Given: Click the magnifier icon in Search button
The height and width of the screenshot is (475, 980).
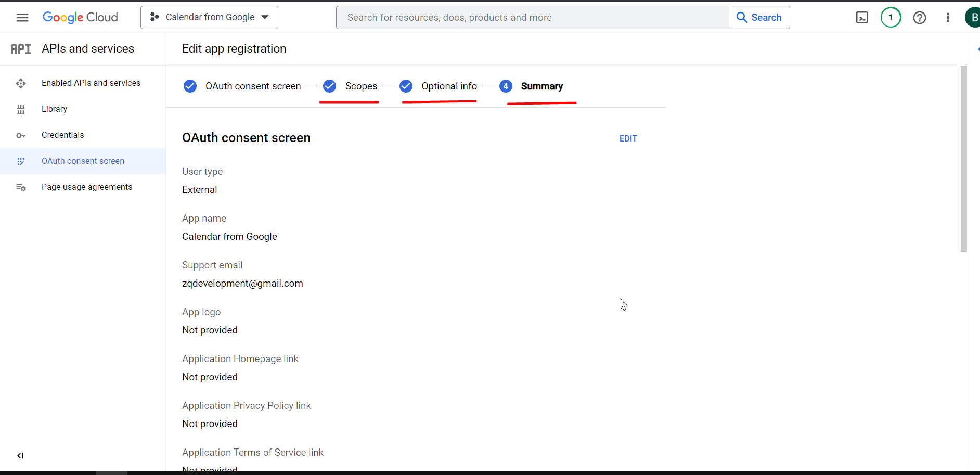Looking at the screenshot, I should [742, 18].
